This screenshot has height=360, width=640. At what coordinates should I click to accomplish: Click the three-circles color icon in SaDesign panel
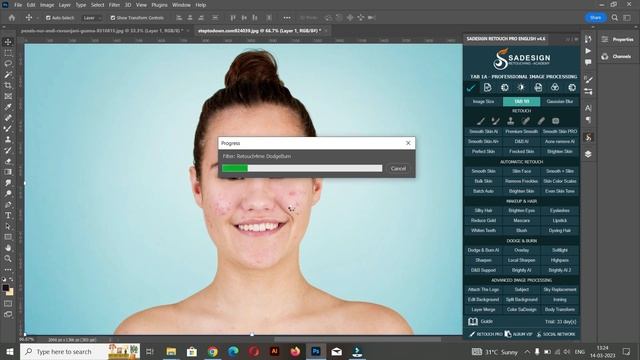[x=555, y=87]
